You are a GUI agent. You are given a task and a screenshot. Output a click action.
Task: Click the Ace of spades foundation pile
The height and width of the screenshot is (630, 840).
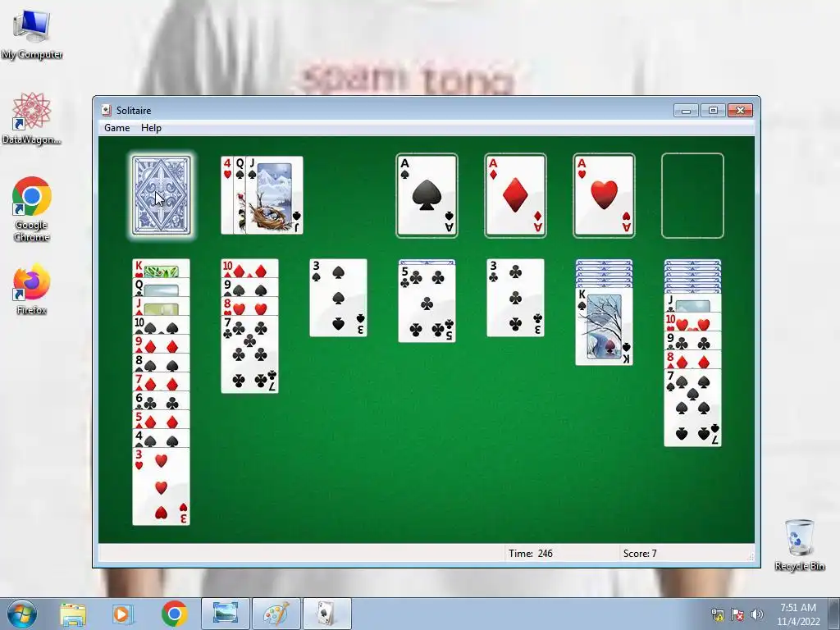tap(427, 195)
